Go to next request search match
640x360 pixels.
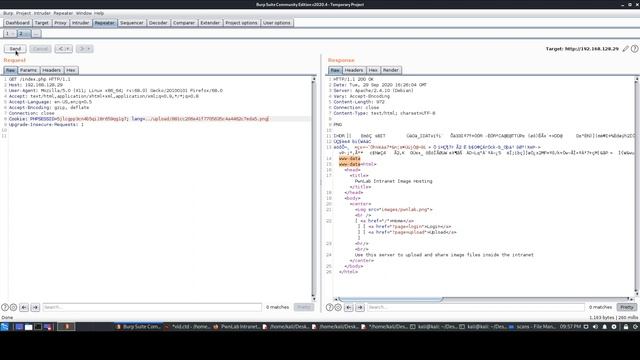35,307
